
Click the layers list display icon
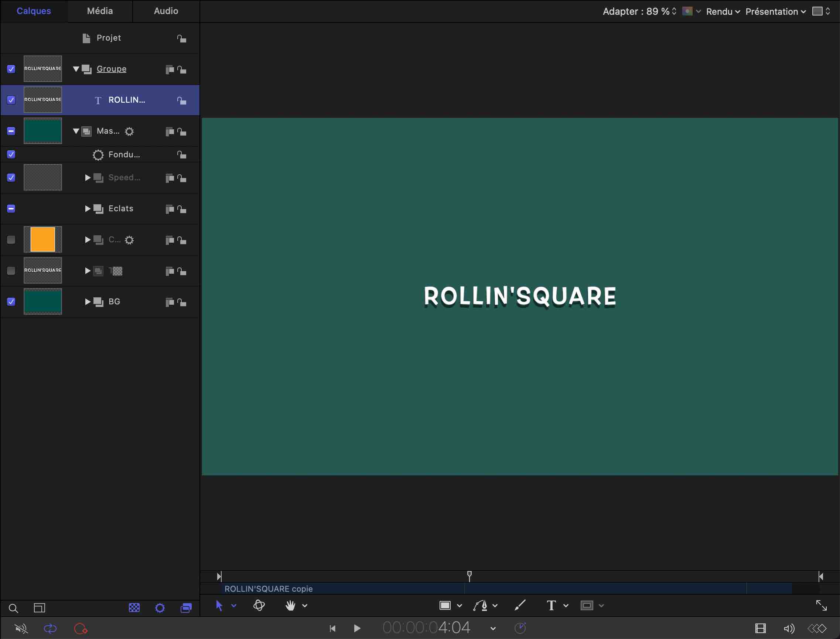click(x=40, y=608)
